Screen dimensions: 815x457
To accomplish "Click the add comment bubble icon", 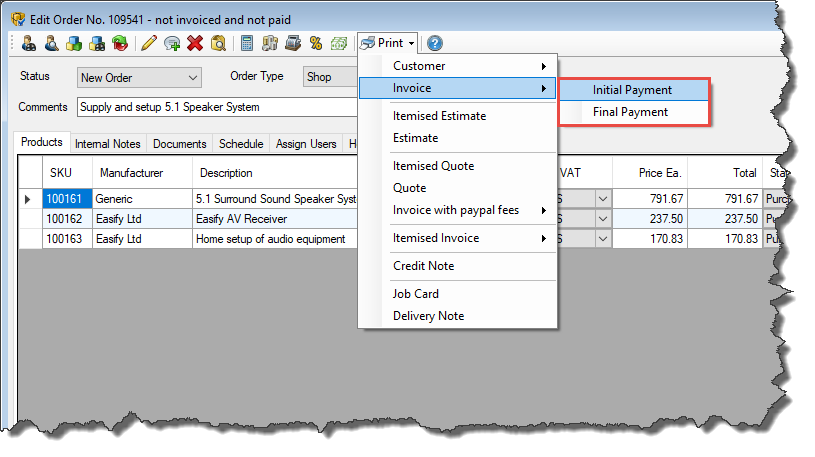I will coord(172,43).
